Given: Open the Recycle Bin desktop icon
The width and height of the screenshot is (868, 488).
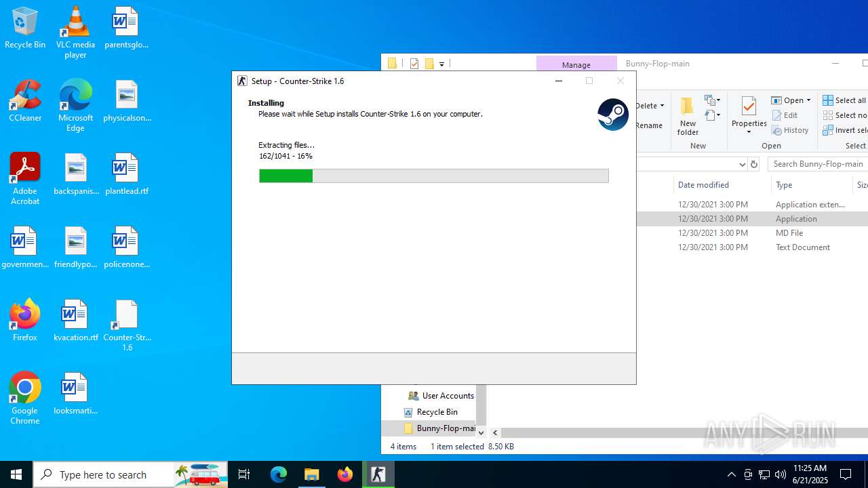Looking at the screenshot, I should [x=25, y=28].
